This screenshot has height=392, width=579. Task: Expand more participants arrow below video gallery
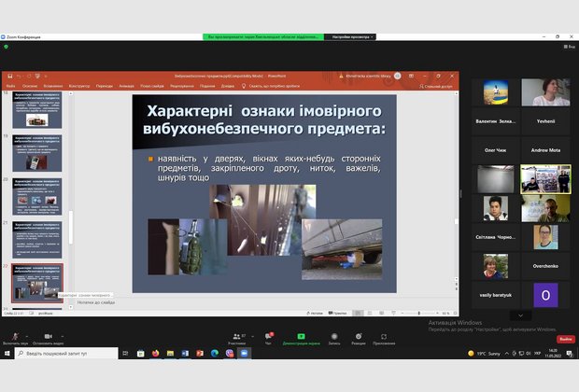520,315
